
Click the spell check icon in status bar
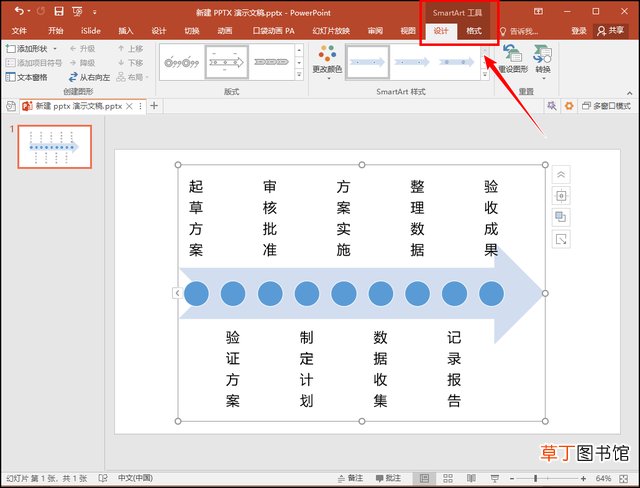(103, 478)
